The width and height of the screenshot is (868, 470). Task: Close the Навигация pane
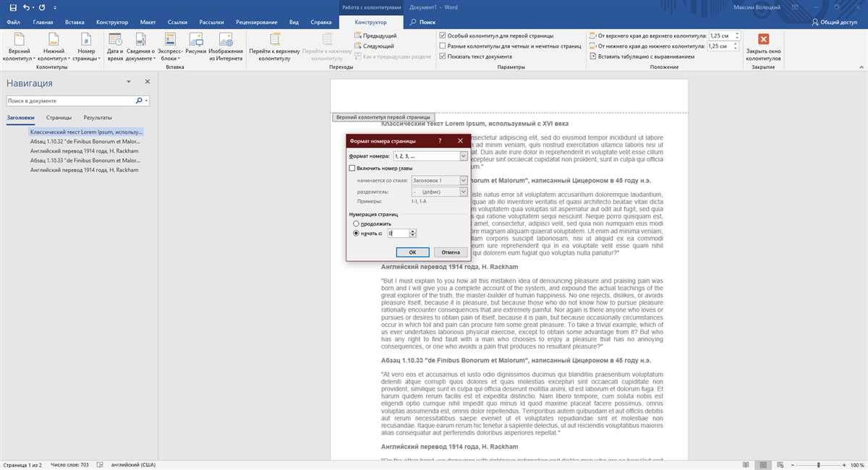(x=147, y=82)
